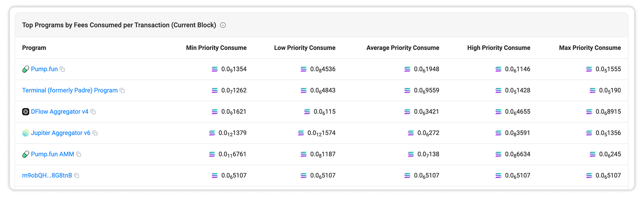Screen dimensions: 644x197
Task: Copy the Jupiter Aggregator v6 address
Action: [x=95, y=133]
